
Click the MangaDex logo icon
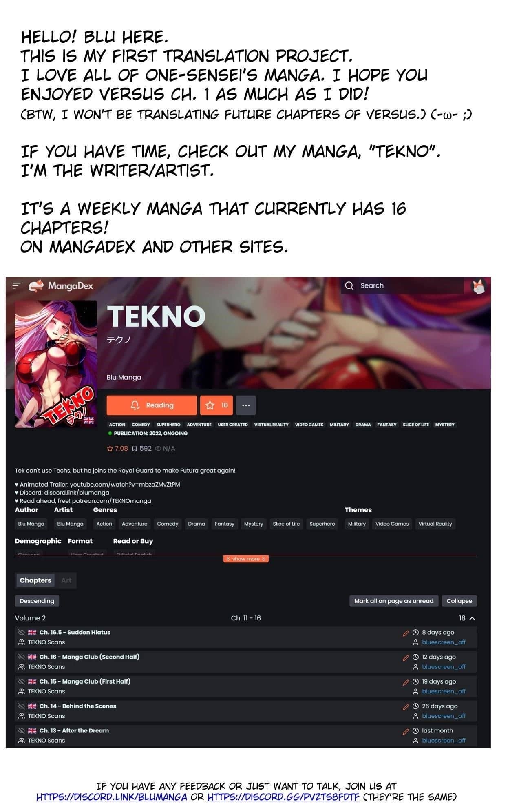click(x=36, y=286)
